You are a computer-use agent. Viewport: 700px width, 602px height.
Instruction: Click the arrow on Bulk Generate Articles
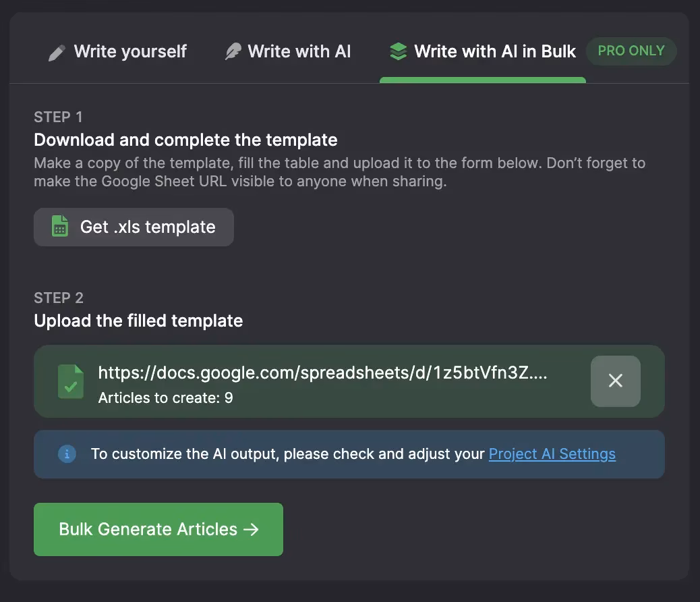tap(251, 530)
